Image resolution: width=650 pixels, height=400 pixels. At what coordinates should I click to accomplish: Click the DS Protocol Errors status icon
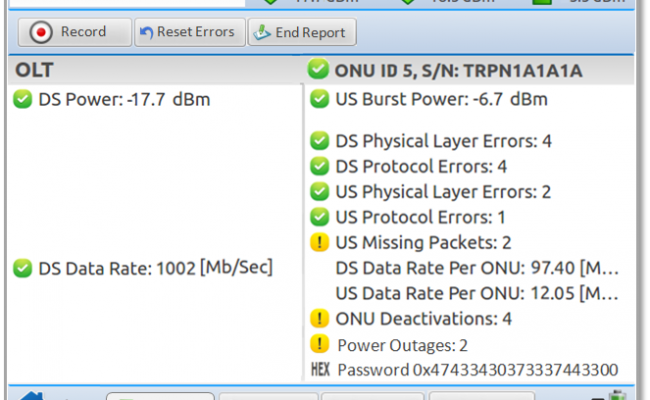(319, 166)
